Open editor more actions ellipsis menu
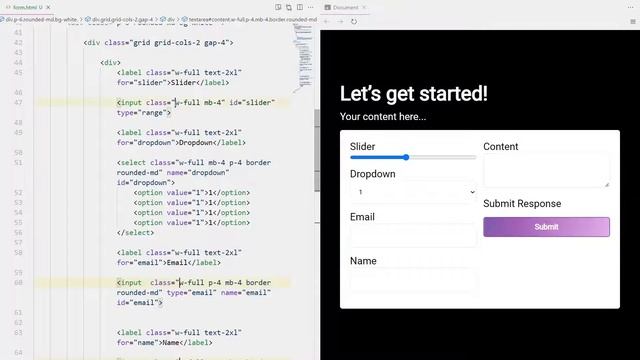The width and height of the screenshot is (640, 360). tap(311, 7)
